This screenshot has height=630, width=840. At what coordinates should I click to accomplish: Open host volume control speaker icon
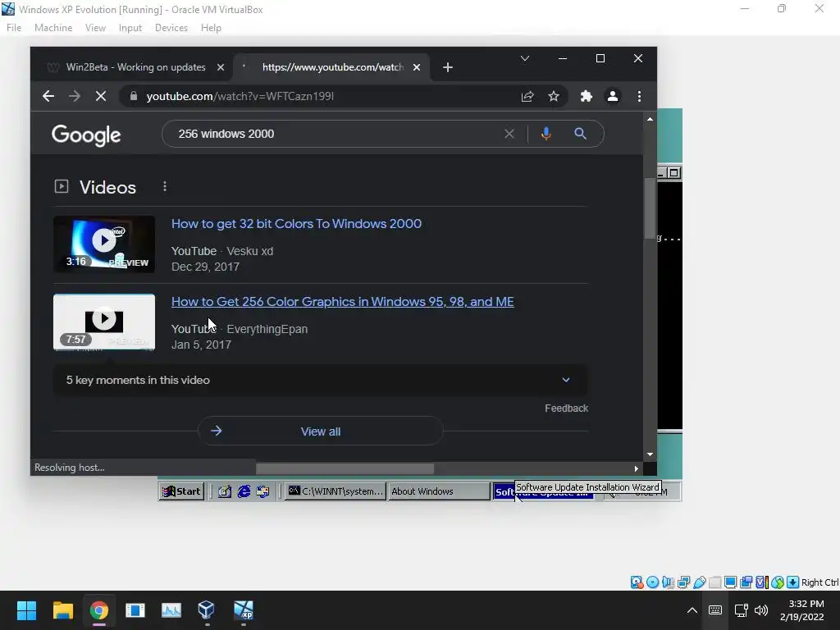[761, 610]
